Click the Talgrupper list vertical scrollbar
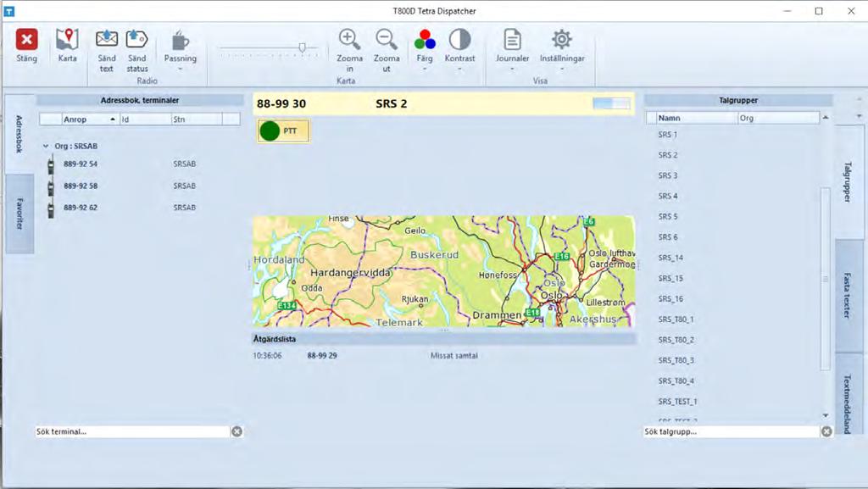The height and width of the screenshot is (489, 868). 826,279
